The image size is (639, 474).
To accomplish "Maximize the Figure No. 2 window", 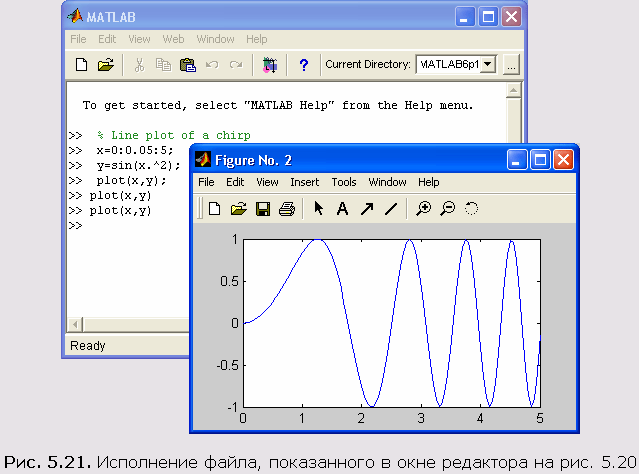I will [x=540, y=159].
